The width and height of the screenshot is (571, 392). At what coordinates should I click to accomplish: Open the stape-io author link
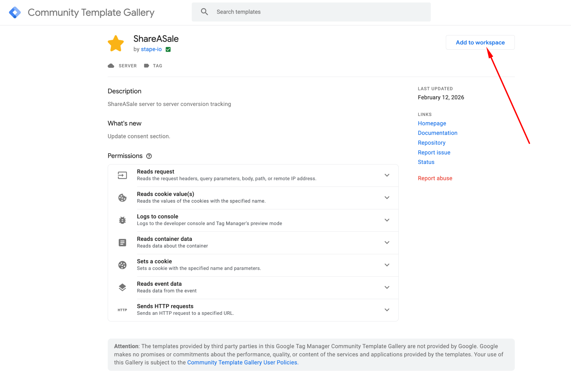point(151,49)
